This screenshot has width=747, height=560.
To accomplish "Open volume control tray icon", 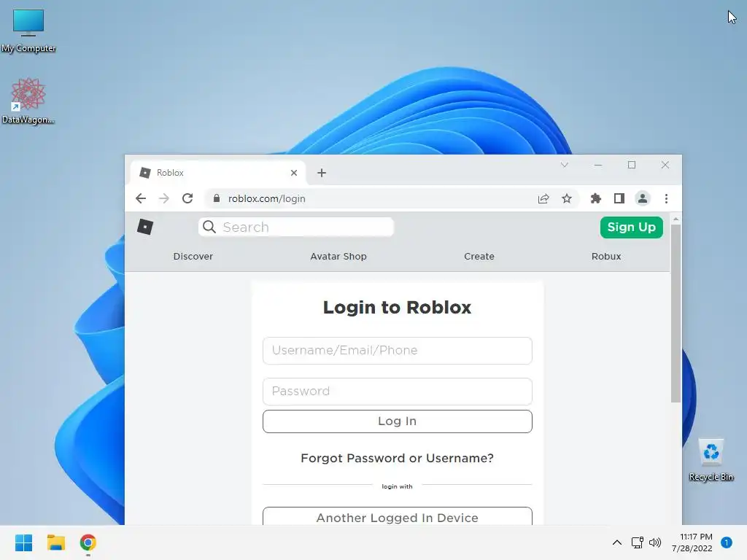I will click(655, 542).
